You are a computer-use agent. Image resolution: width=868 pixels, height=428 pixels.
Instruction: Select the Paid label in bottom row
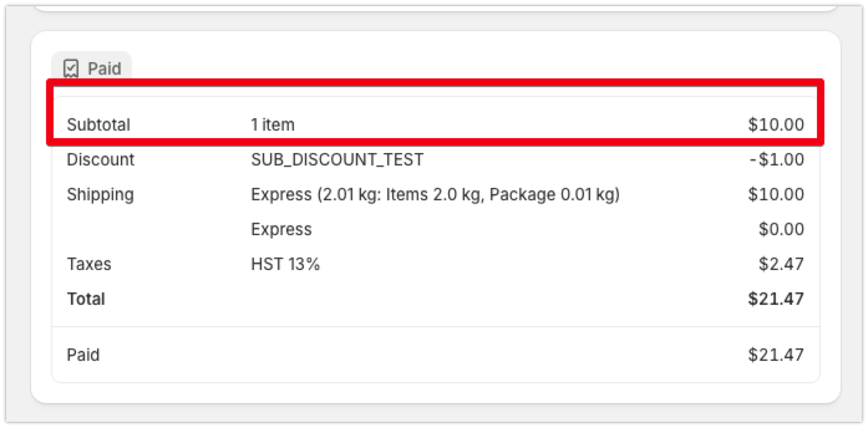pos(83,355)
